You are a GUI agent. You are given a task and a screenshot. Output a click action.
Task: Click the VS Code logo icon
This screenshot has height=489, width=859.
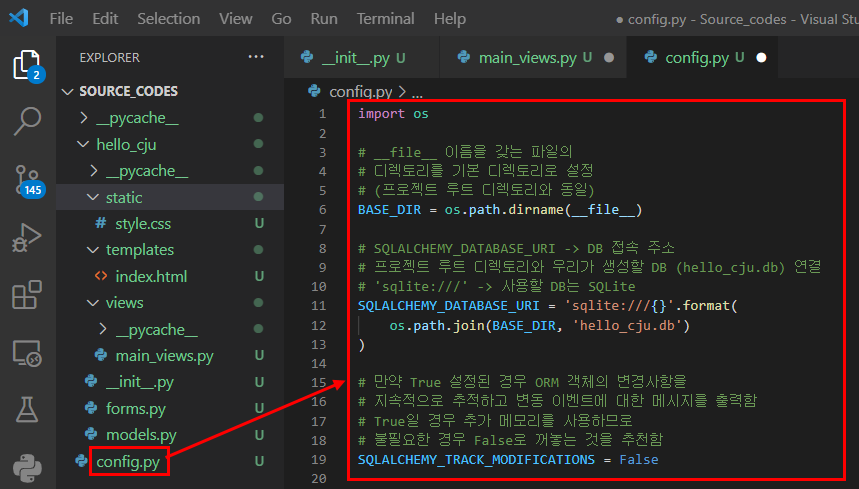tap(19, 18)
